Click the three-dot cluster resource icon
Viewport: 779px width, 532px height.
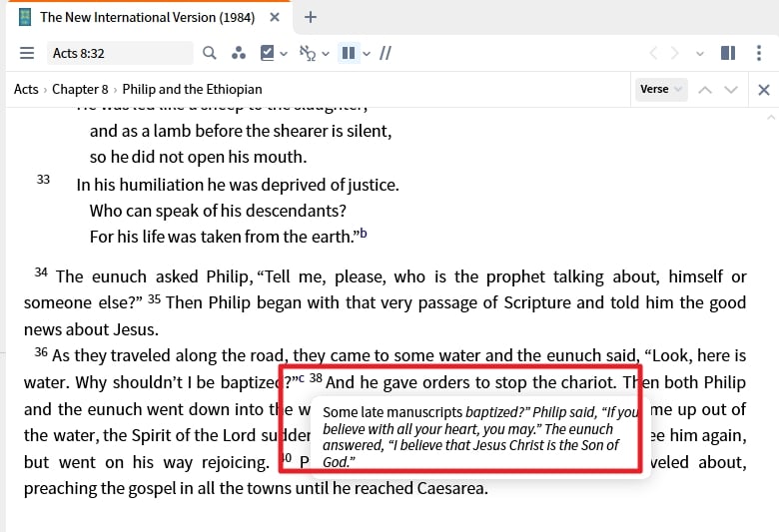pyautogui.click(x=239, y=53)
